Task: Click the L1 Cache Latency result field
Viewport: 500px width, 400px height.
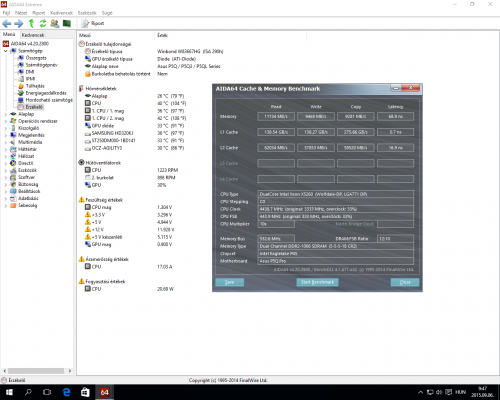Action: pos(395,132)
